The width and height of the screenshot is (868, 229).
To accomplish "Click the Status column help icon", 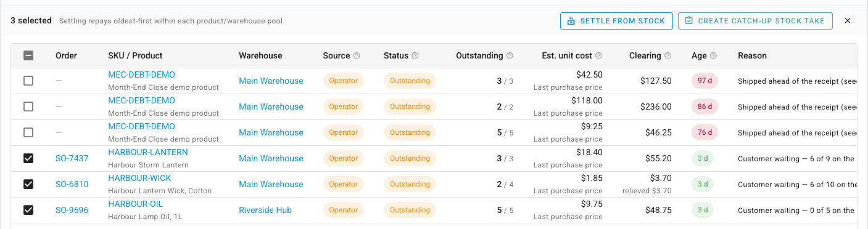I will click(x=415, y=56).
